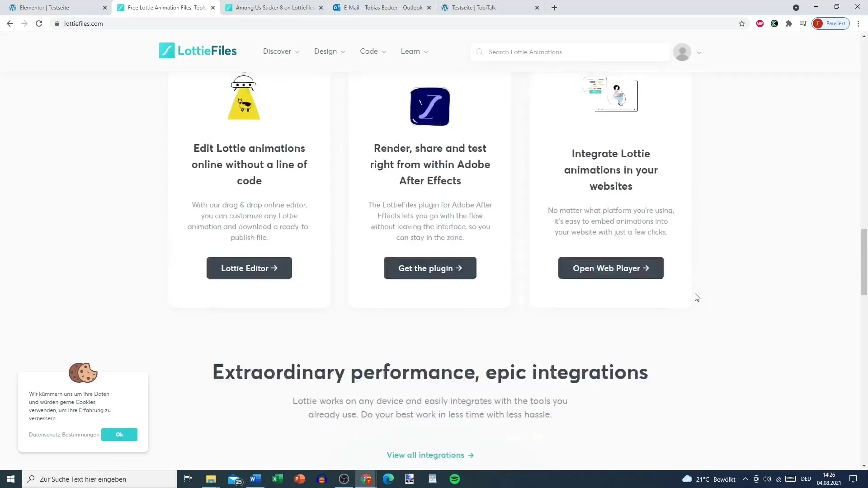Open Excel from the taskbar
Viewport: 868px width, 488px height.
[x=278, y=479]
